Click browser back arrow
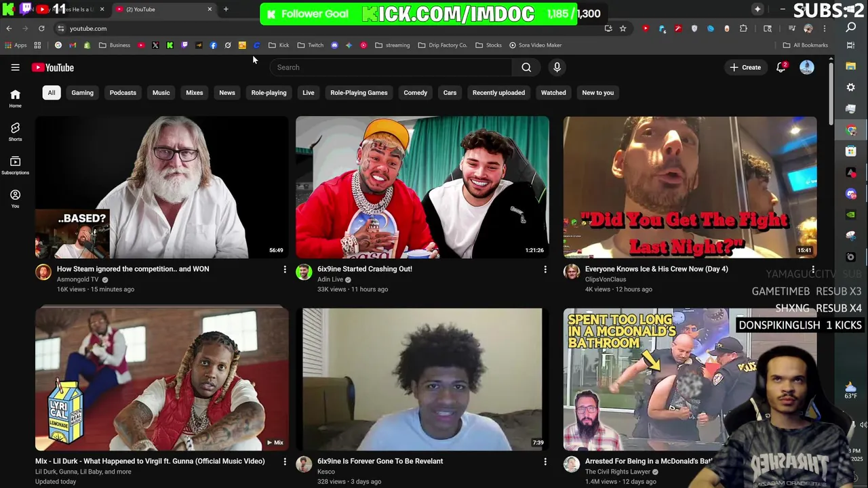Viewport: 868px width, 488px height. pyautogui.click(x=9, y=28)
